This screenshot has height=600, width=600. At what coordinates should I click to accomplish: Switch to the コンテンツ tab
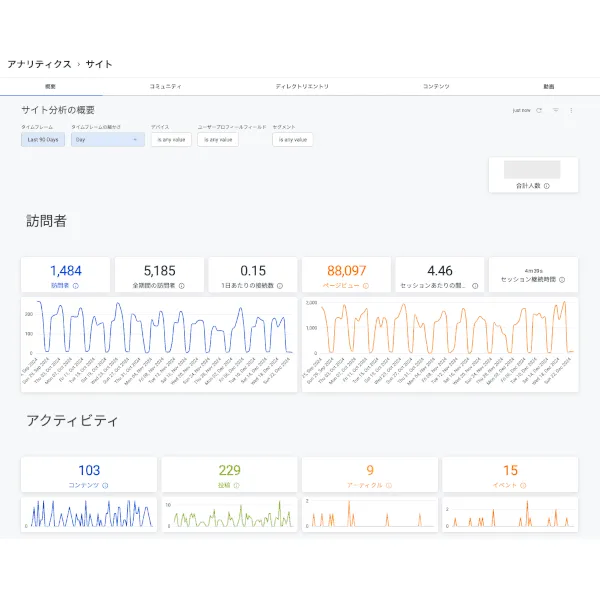(436, 87)
